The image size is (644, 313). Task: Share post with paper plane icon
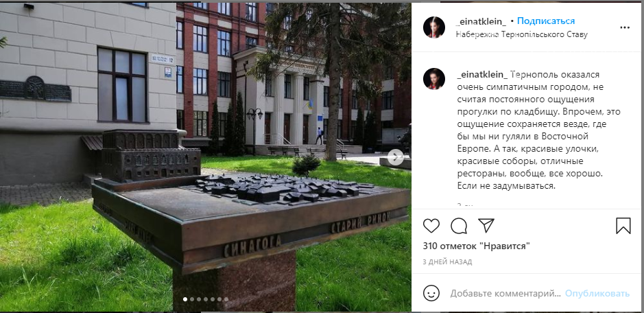[x=486, y=225]
